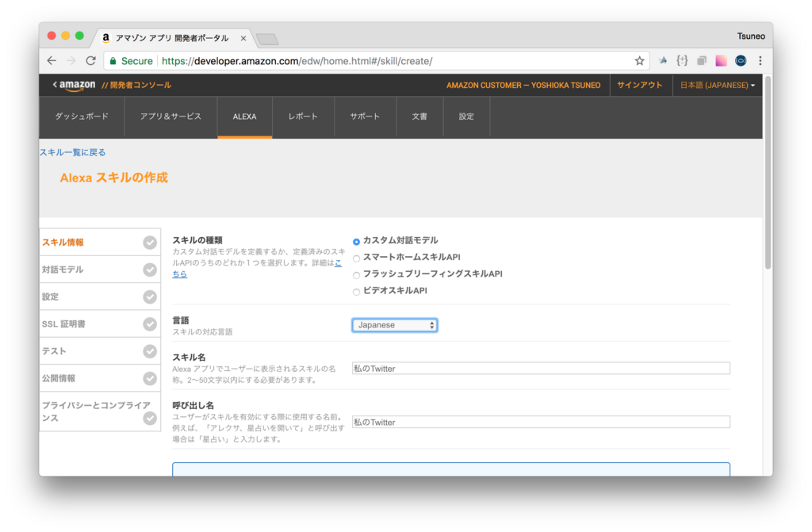The width and height of the screenshot is (812, 532).
Task: Select フラッシュブリーフィングスキルAPI radio button
Action: [x=356, y=275]
